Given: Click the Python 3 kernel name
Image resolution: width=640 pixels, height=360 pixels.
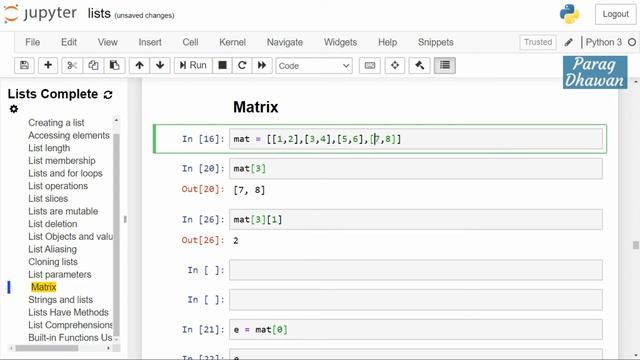Looking at the screenshot, I should (x=604, y=42).
